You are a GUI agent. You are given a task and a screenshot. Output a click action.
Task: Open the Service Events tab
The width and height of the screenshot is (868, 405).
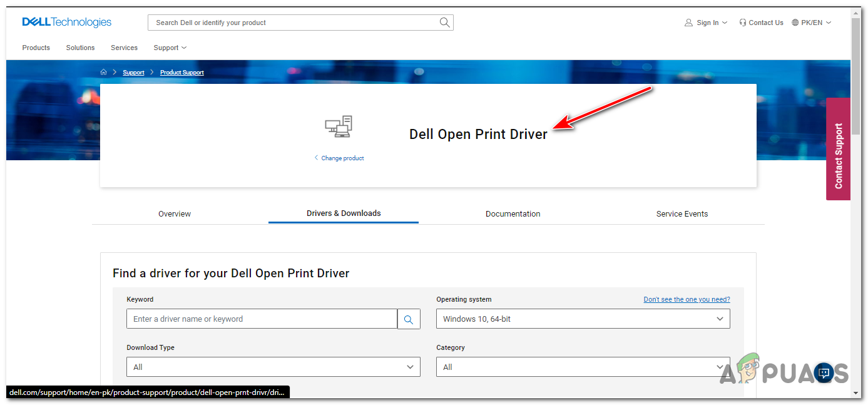[x=682, y=213]
